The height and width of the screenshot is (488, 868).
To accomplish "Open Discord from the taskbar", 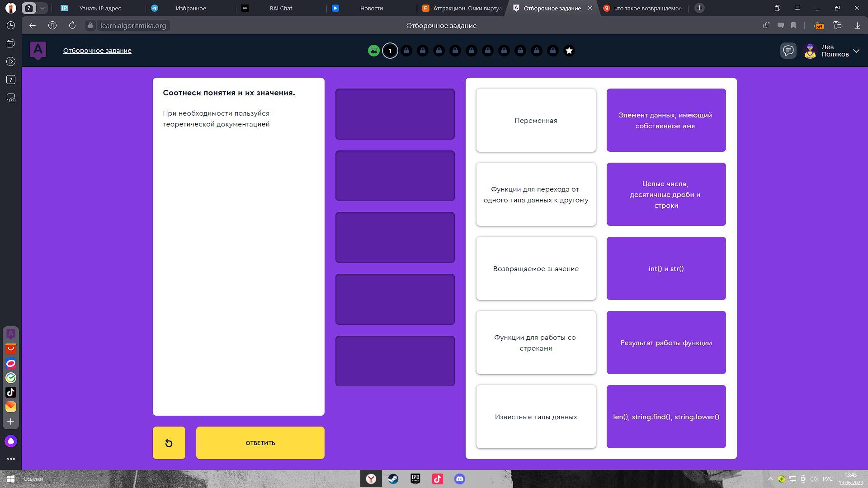I will pos(459,479).
